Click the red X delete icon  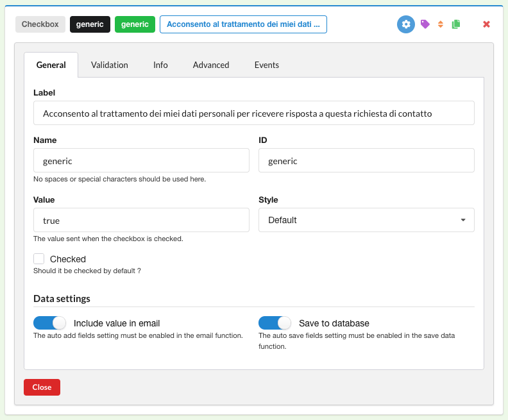(486, 24)
